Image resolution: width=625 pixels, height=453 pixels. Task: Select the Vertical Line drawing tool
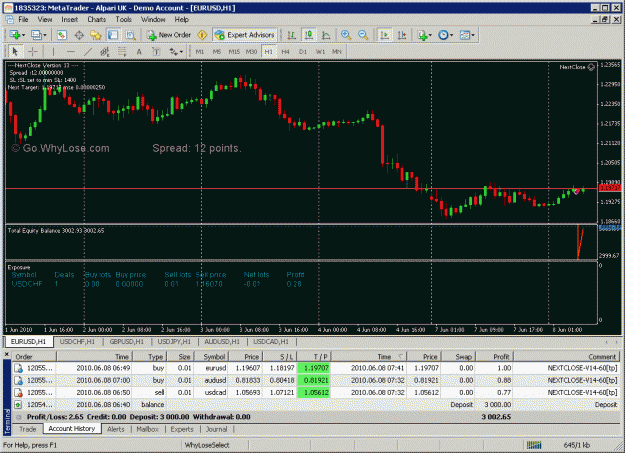[53, 51]
